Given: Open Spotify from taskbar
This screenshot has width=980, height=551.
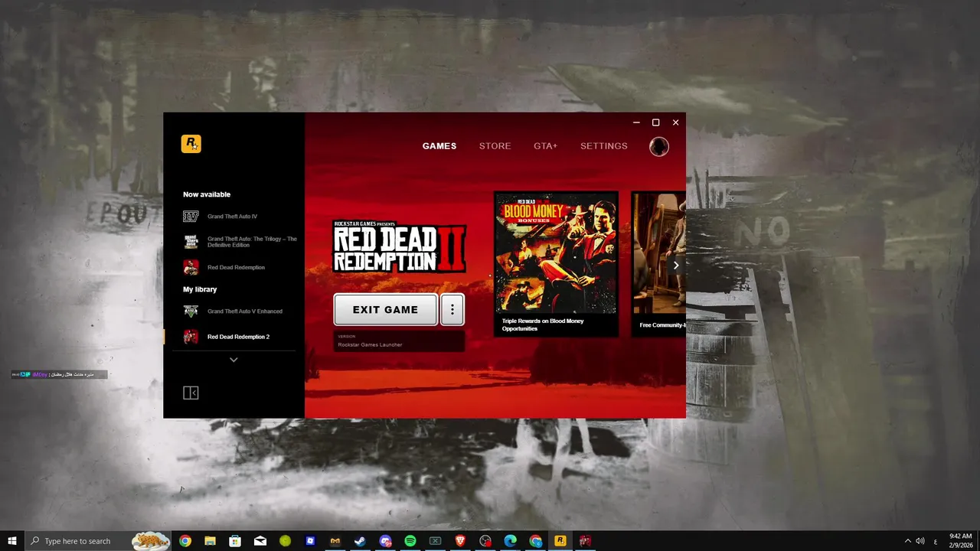Looking at the screenshot, I should 410,541.
